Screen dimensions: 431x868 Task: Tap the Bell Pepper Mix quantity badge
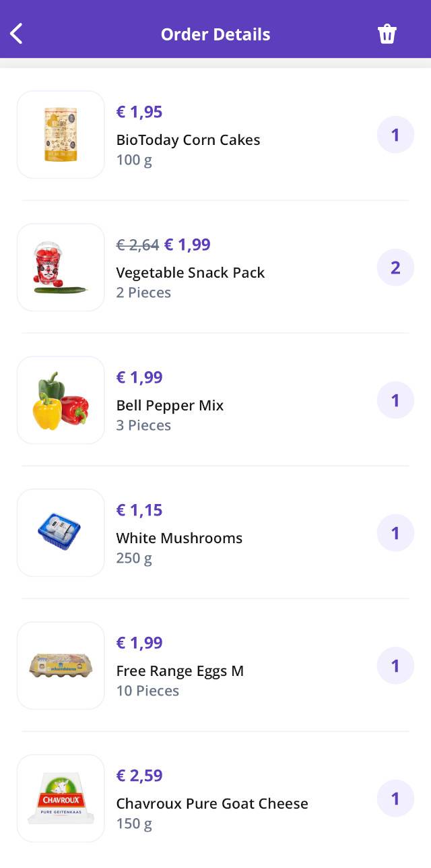pyautogui.click(x=395, y=400)
